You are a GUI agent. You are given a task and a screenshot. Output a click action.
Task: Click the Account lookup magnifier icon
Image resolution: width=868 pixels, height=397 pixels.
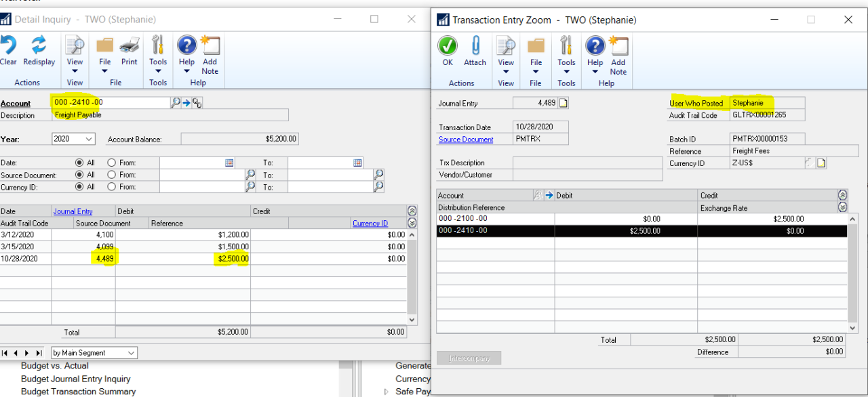click(176, 103)
